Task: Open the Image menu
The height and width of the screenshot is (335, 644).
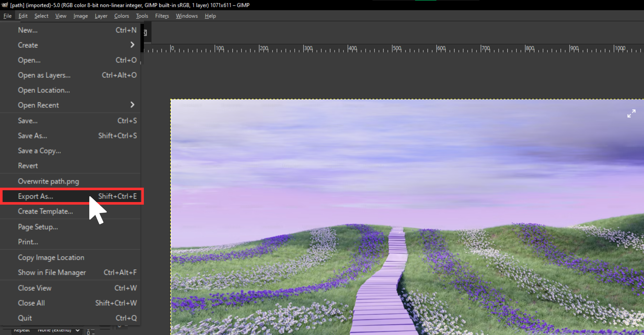Action: click(81, 16)
